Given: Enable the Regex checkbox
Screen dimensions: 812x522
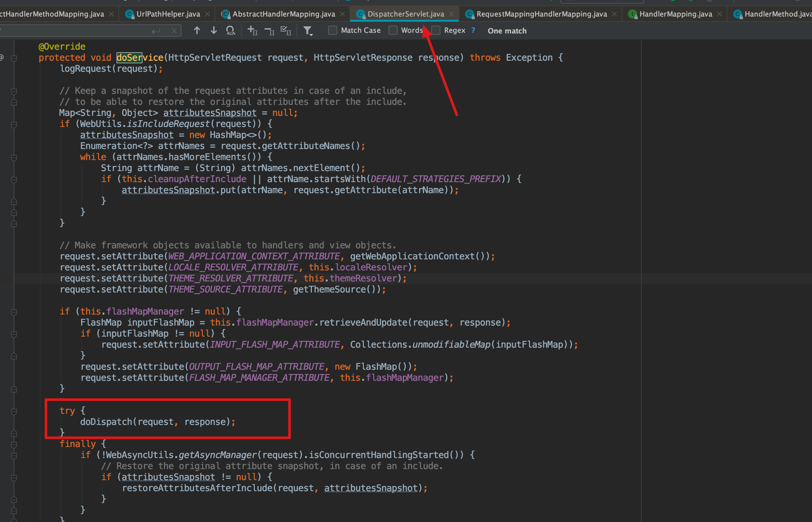Looking at the screenshot, I should click(x=436, y=31).
